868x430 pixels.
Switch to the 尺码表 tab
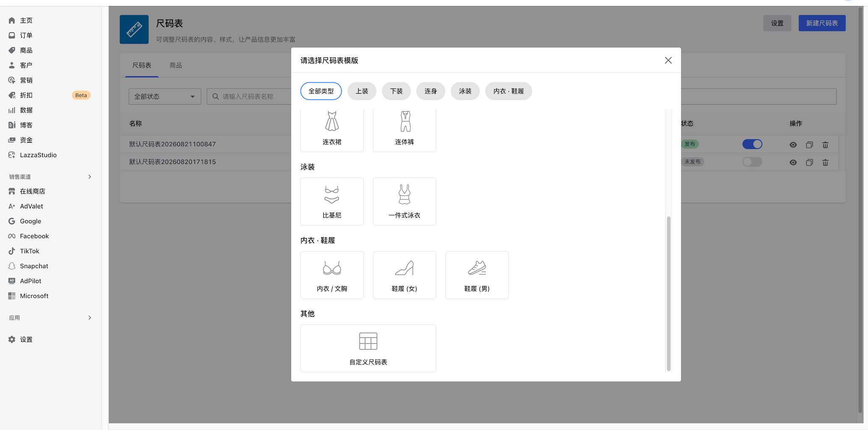142,65
